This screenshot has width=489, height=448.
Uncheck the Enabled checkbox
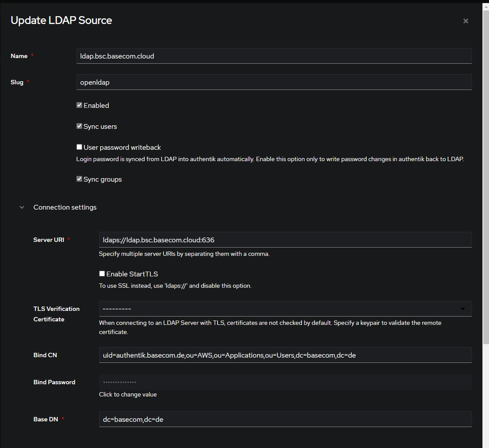coord(79,105)
